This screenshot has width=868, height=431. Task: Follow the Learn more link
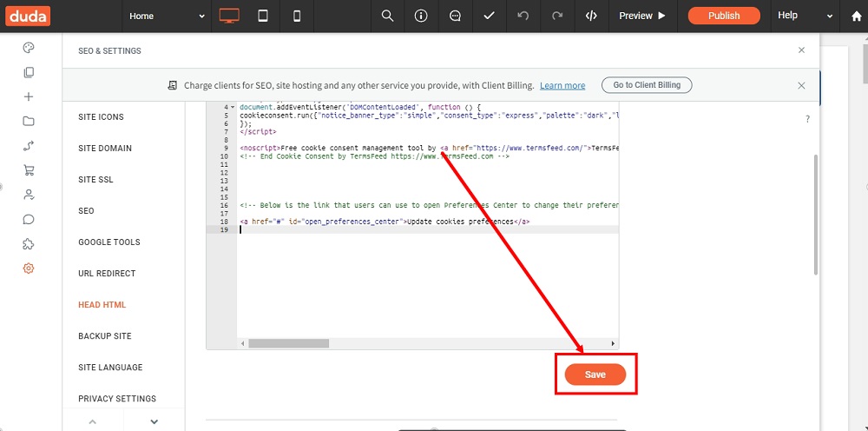pos(562,85)
